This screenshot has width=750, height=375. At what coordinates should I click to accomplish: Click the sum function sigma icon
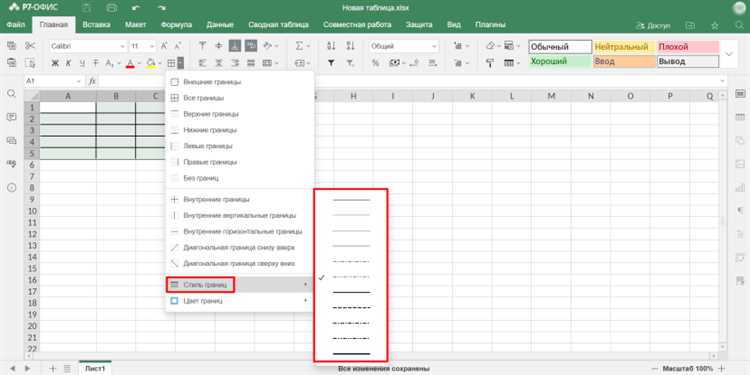click(x=299, y=46)
